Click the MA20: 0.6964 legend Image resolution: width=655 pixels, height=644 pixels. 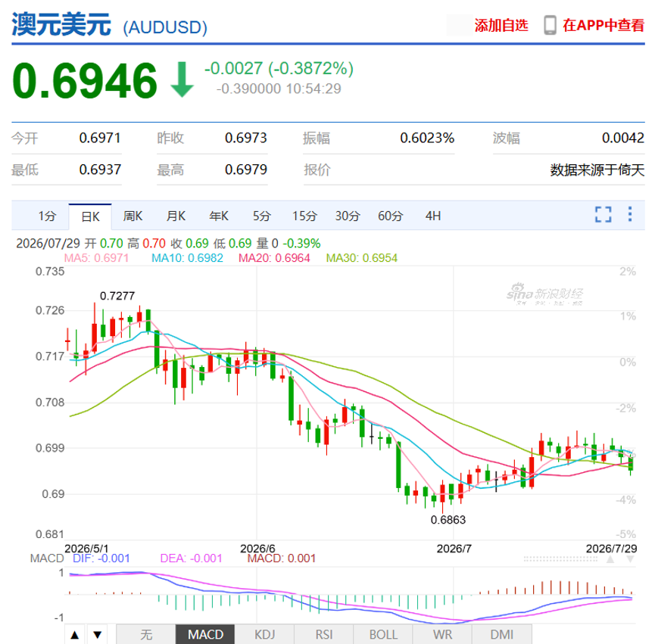pos(274,258)
